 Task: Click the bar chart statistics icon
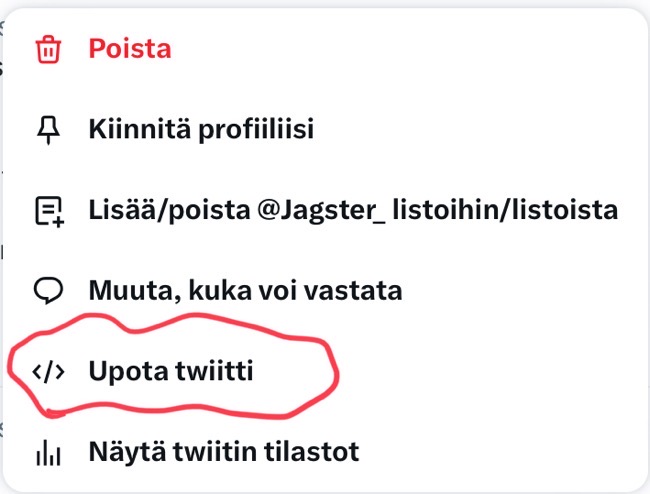[47, 453]
